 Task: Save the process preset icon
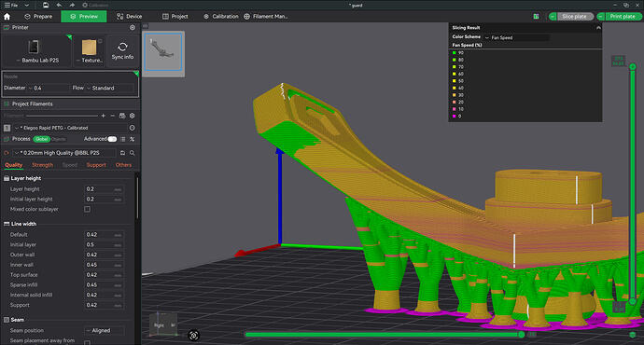(122, 153)
